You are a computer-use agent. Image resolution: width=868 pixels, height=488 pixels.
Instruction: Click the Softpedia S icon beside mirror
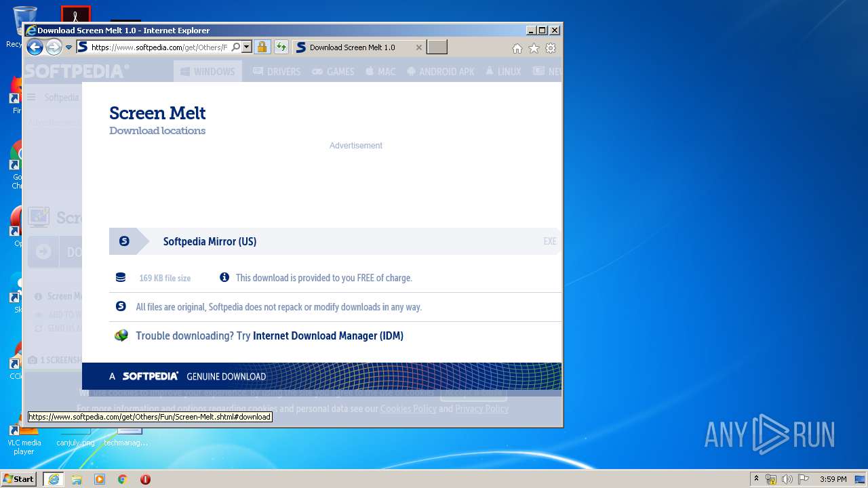(x=123, y=241)
